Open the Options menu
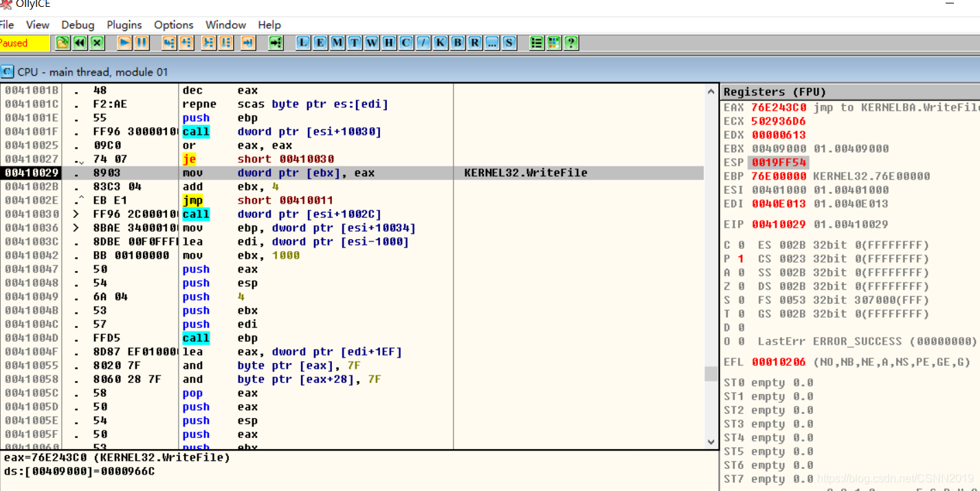Screen dimensions: 980x491 pos(174,25)
